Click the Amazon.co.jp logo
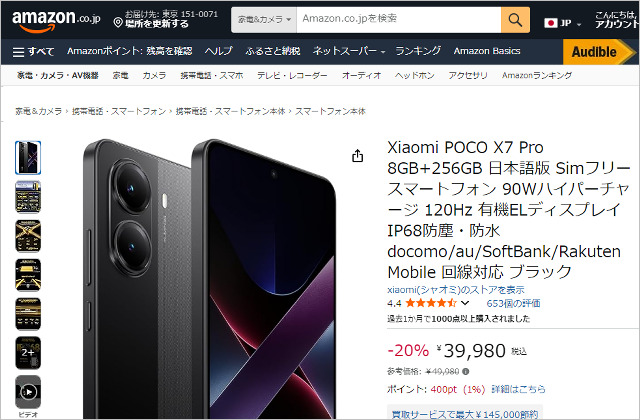Image resolution: width=640 pixels, height=420 pixels. coord(56,21)
